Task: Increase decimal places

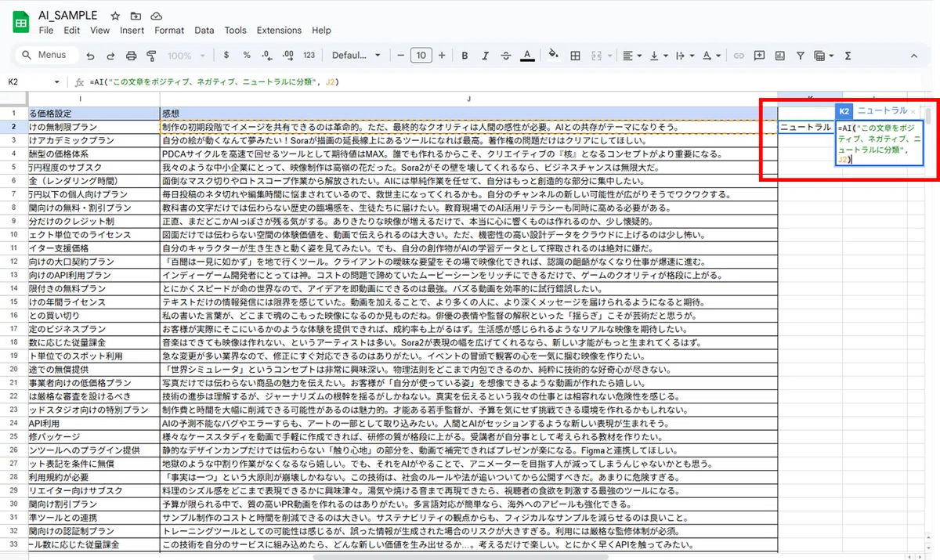Action: (287, 56)
